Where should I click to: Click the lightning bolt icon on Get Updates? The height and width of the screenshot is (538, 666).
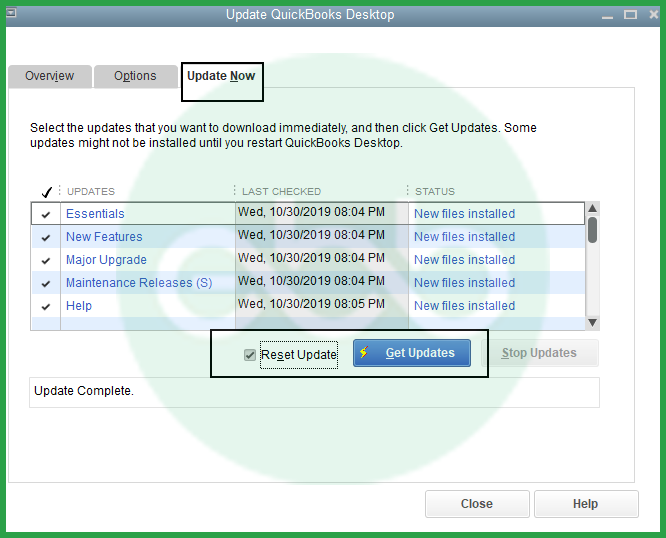click(x=364, y=352)
